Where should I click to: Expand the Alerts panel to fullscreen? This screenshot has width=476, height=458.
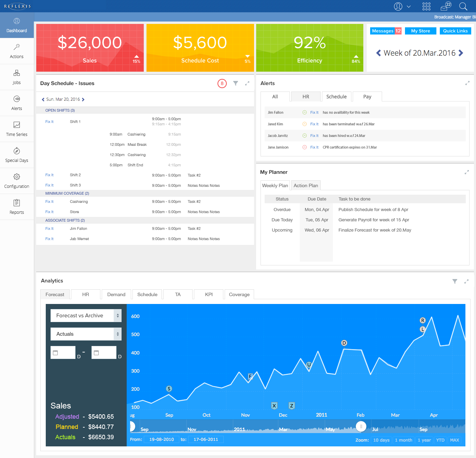click(x=467, y=83)
